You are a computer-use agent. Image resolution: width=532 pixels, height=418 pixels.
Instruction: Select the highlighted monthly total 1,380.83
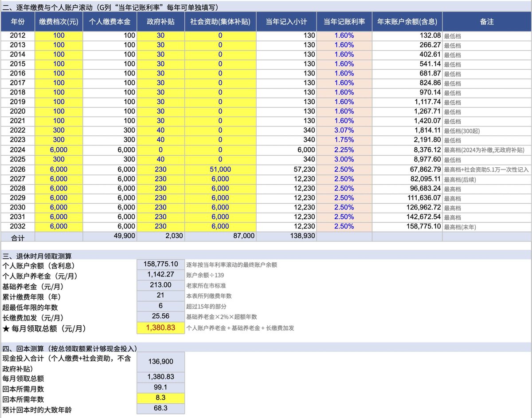(x=160, y=327)
